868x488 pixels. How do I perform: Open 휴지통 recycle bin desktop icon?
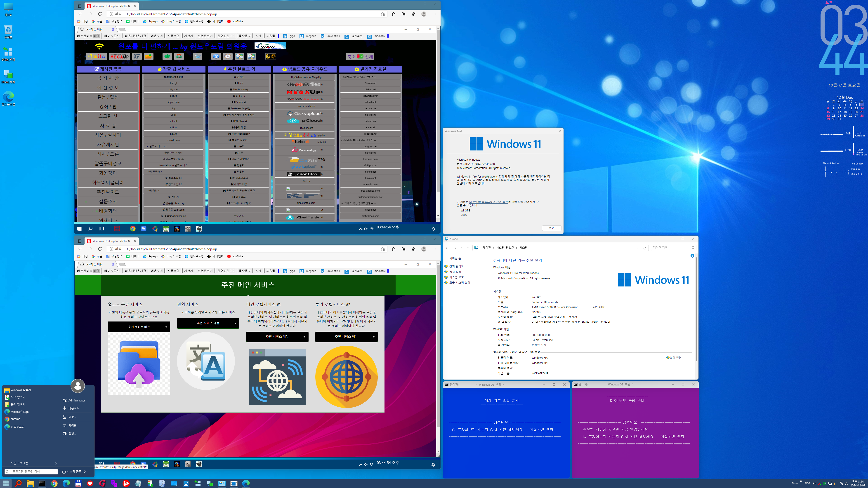(8, 32)
